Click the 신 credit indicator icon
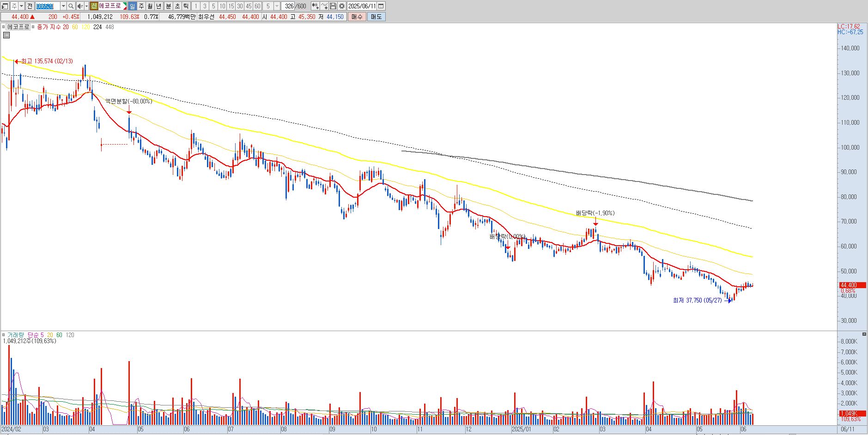Screen dimensions: 868x435 point(94,6)
